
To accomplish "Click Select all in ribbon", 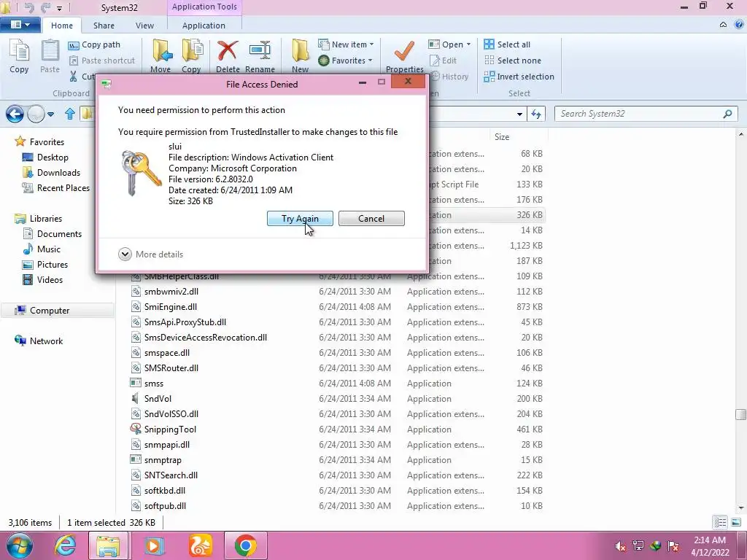I will 507,44.
